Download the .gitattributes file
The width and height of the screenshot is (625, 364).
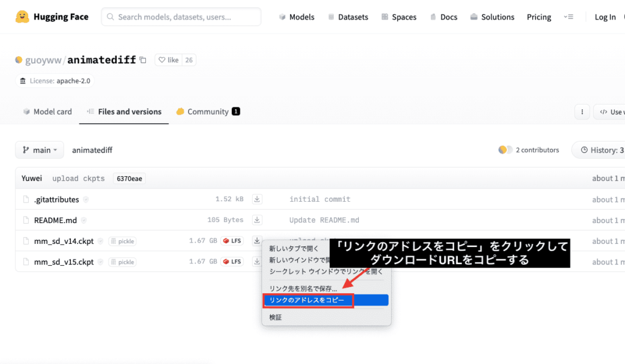[257, 199]
